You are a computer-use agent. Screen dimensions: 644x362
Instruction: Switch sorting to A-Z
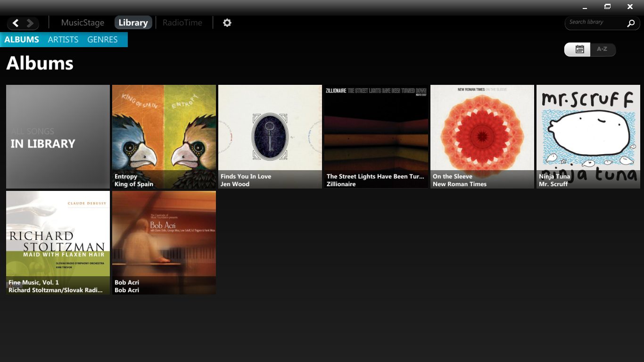(x=602, y=49)
